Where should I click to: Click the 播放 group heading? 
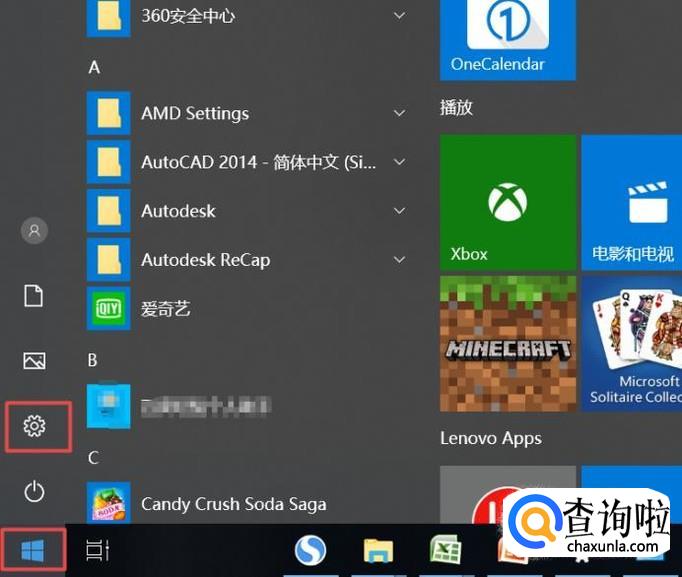[x=456, y=107]
